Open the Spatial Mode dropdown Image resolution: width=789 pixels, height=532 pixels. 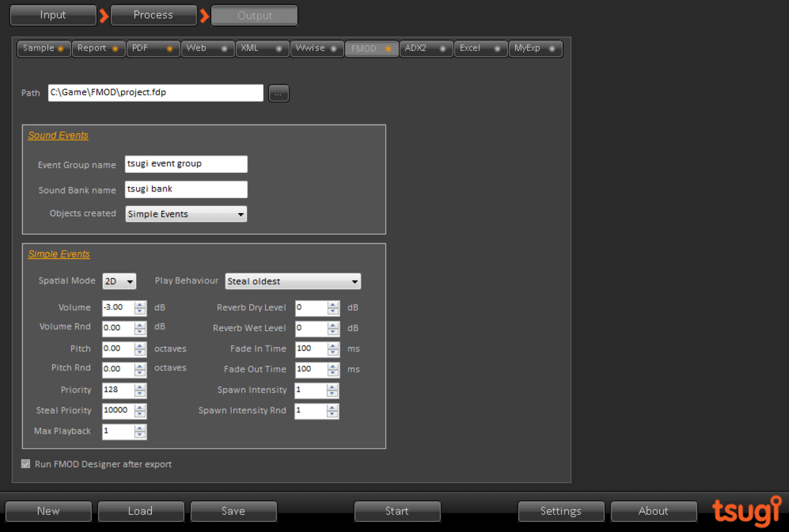tap(120, 281)
